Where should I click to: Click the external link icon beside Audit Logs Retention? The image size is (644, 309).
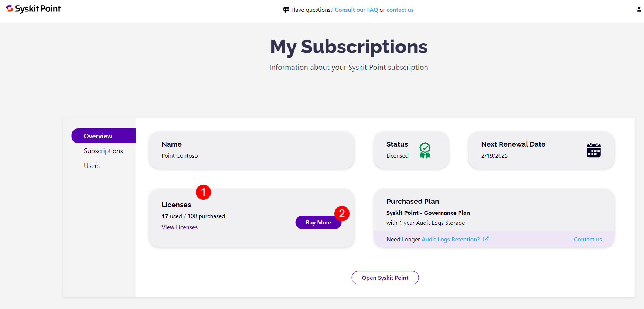[x=485, y=239]
